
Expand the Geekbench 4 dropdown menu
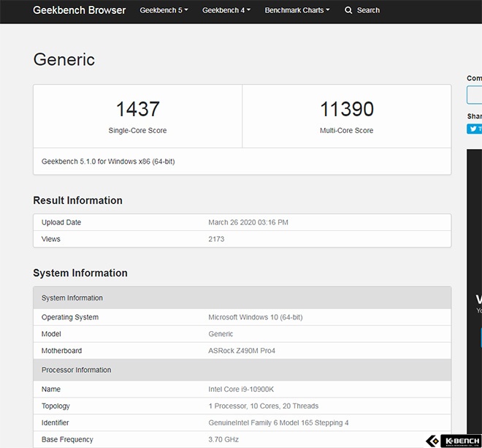tap(226, 10)
